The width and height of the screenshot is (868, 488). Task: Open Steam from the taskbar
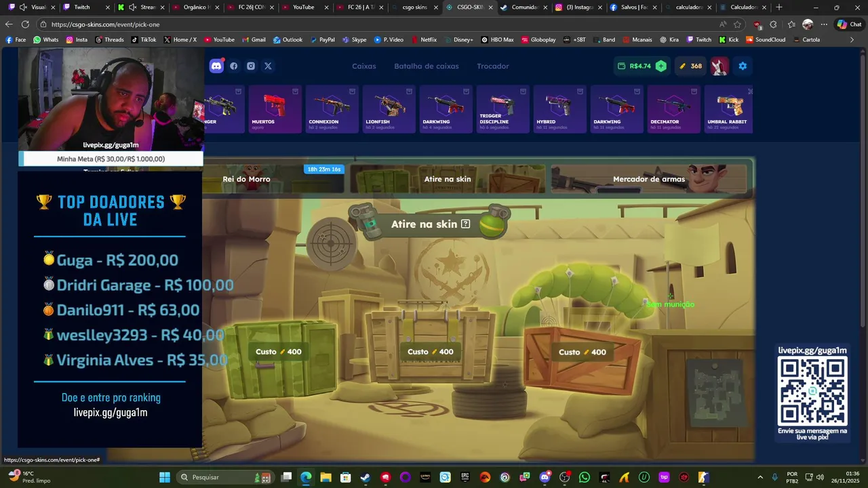[x=366, y=477]
